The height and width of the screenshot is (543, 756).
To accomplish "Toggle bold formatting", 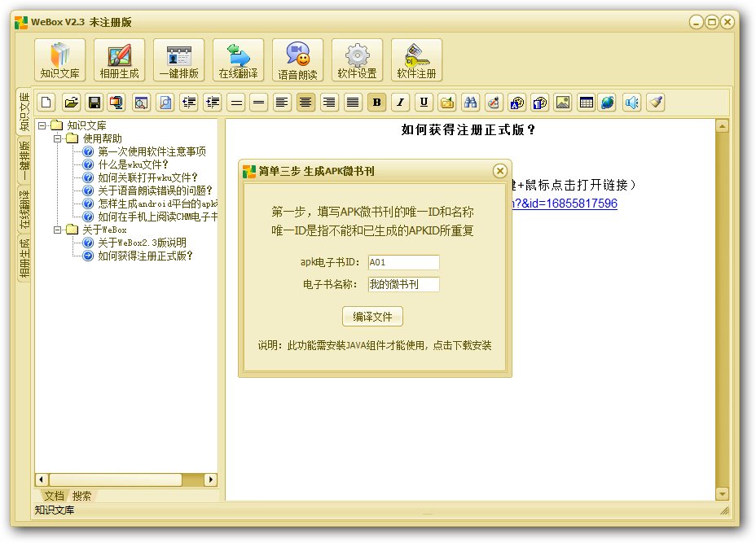I will point(377,102).
